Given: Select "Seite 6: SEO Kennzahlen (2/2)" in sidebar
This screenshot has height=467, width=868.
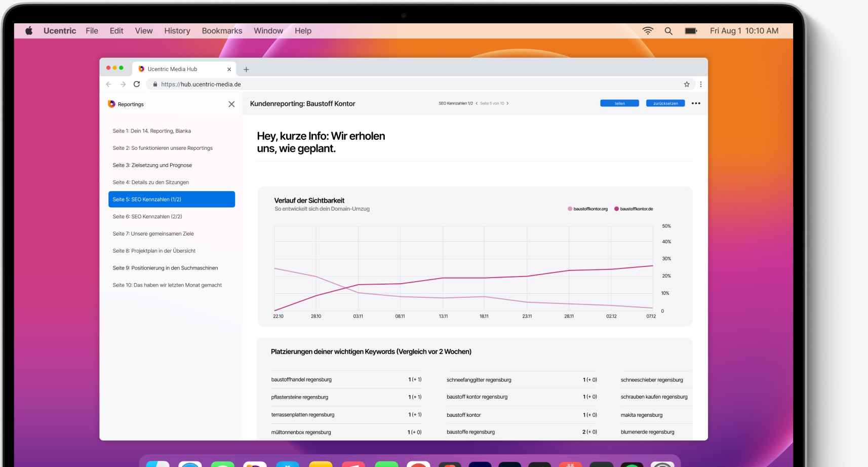Looking at the screenshot, I should pyautogui.click(x=147, y=216).
